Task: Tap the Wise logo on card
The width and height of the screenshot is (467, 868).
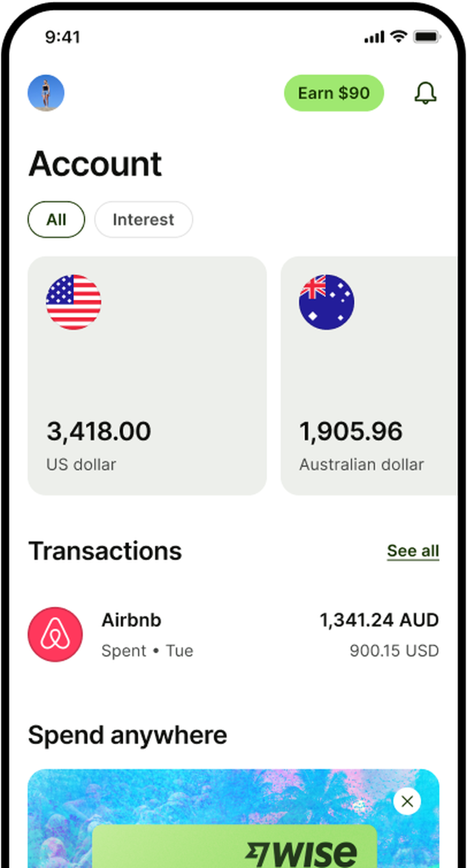Action: pyautogui.click(x=301, y=853)
